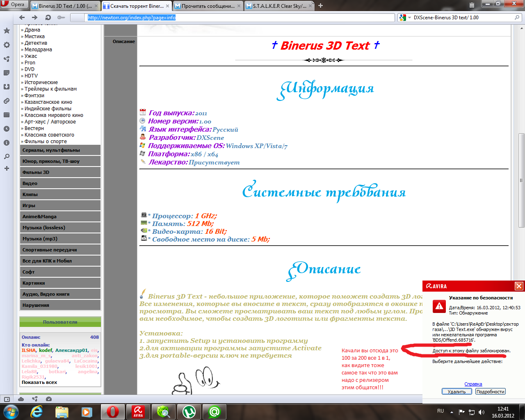
Task: Click the search magnifier in search field
Action: coord(517,18)
